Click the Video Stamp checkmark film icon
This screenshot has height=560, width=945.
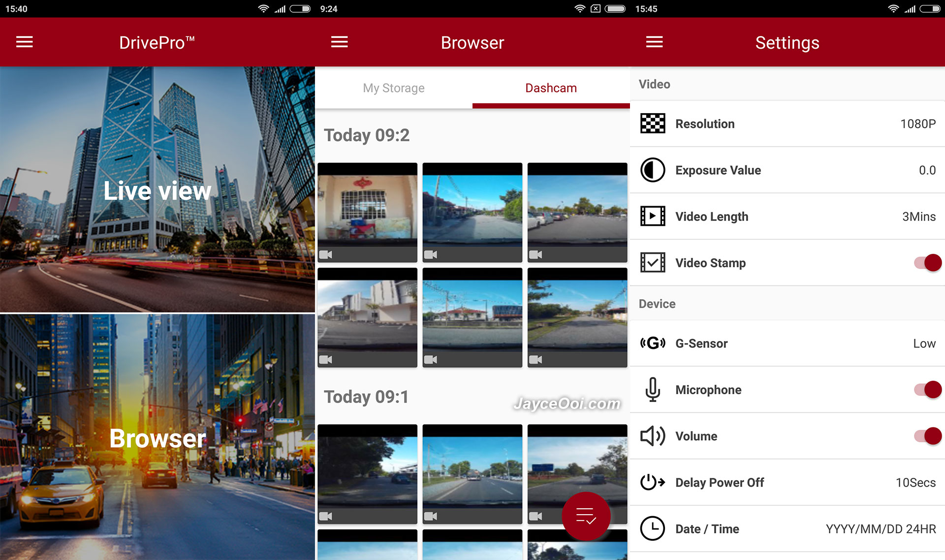pyautogui.click(x=653, y=262)
